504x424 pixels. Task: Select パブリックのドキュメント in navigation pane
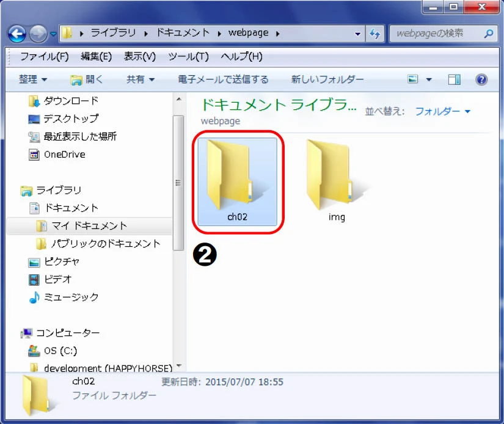[x=106, y=244]
